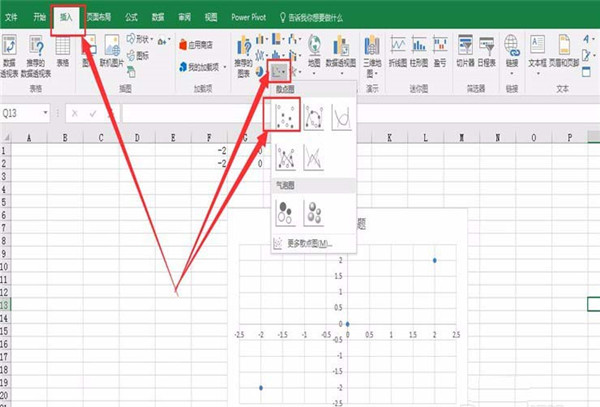Open Shapes (形状) dropdown
The height and width of the screenshot is (407, 600).
click(x=140, y=39)
